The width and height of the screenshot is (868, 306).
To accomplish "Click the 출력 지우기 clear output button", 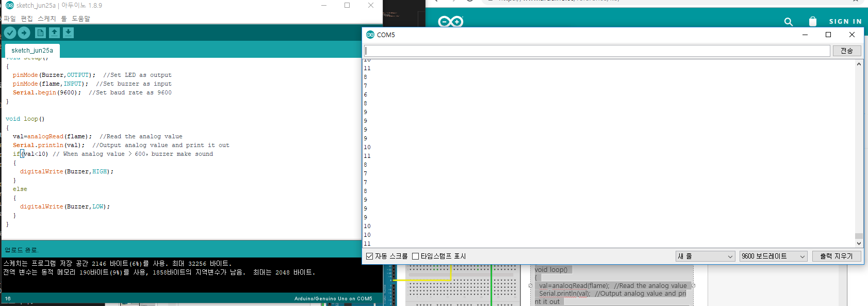I will 836,256.
